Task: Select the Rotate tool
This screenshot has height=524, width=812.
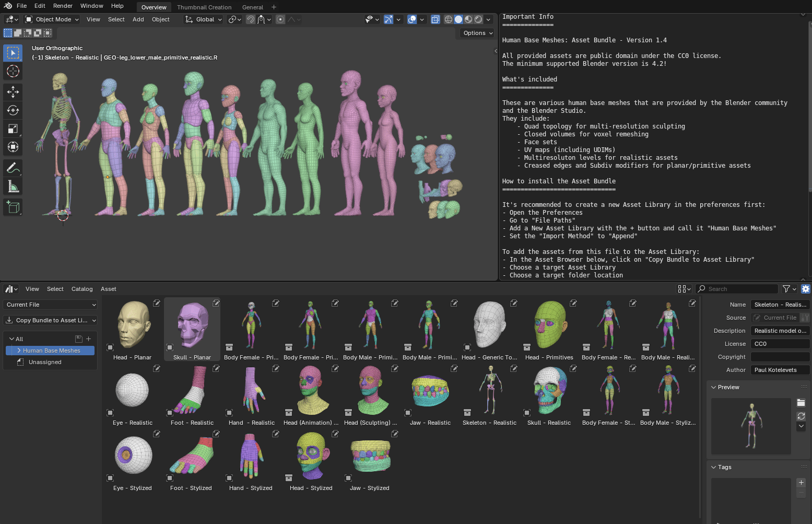Action: coord(13,110)
